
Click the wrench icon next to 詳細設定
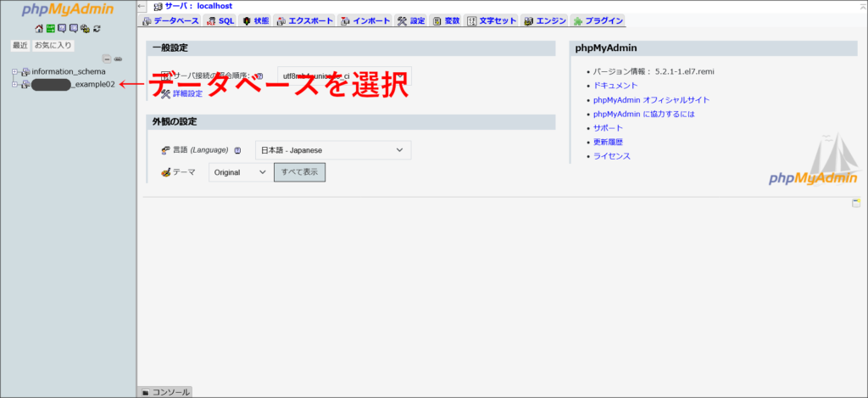click(x=165, y=93)
